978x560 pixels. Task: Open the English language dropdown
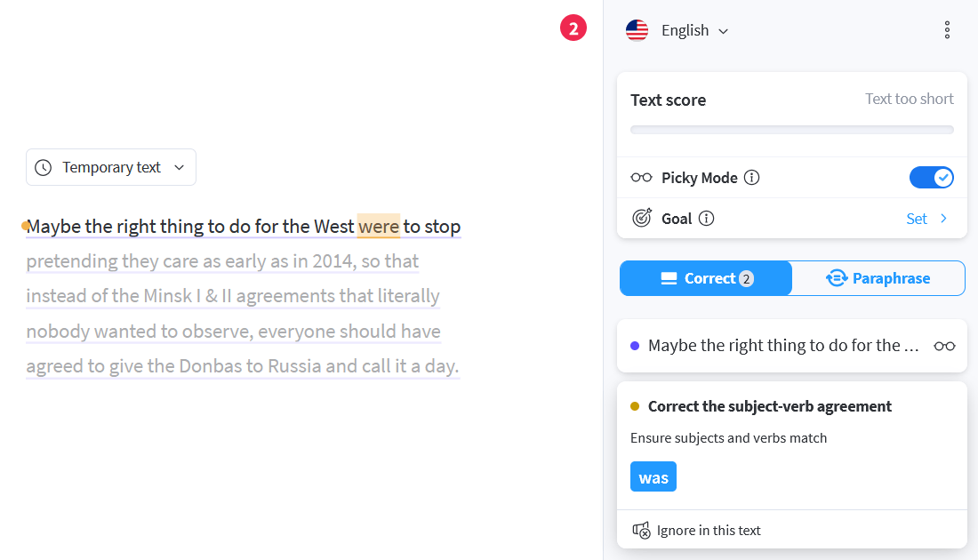pos(694,30)
